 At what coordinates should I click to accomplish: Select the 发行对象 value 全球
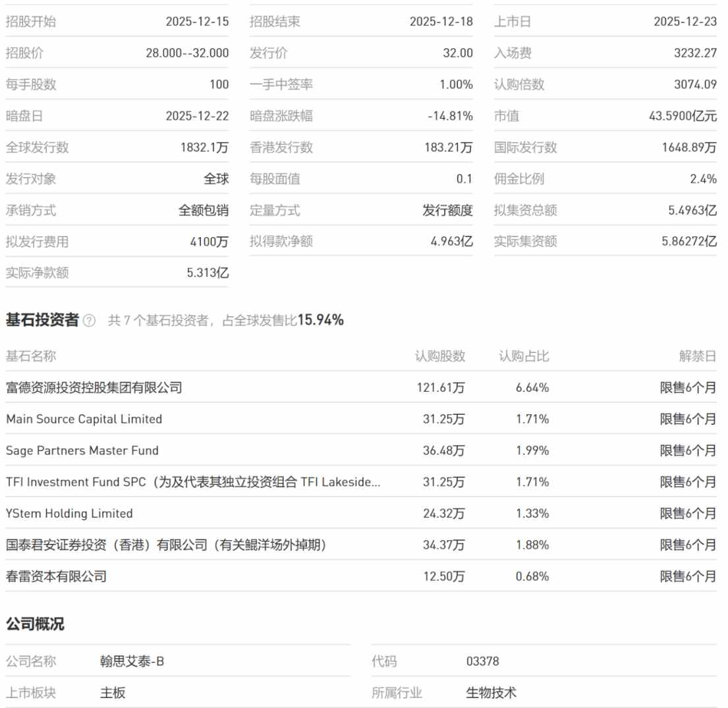pos(216,178)
